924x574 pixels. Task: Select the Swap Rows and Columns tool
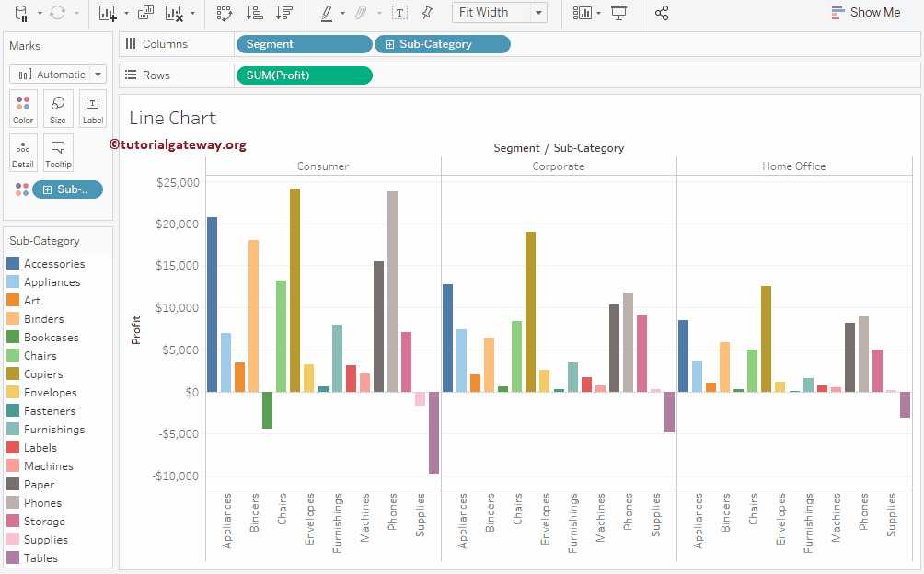point(225,14)
